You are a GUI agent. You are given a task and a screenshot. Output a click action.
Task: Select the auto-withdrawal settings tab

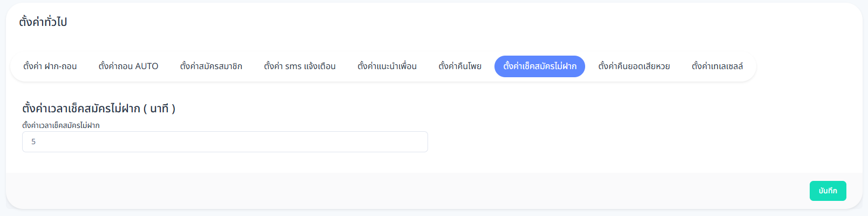[128, 66]
